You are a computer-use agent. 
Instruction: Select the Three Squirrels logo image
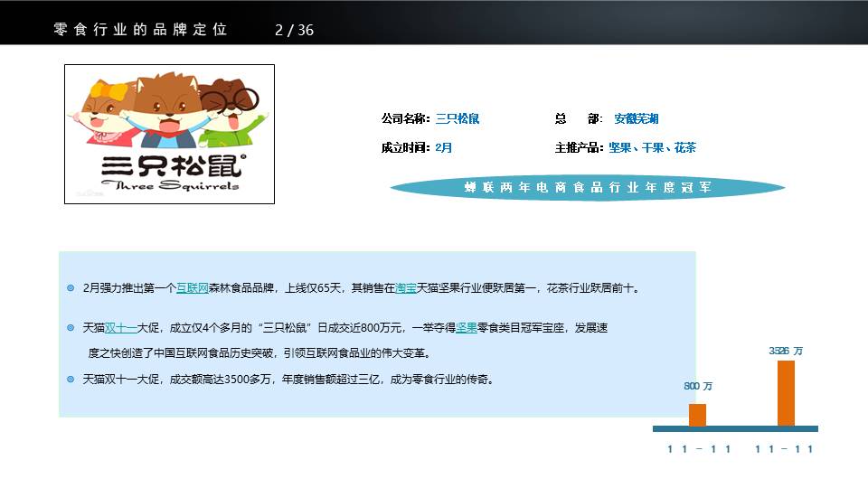click(169, 134)
